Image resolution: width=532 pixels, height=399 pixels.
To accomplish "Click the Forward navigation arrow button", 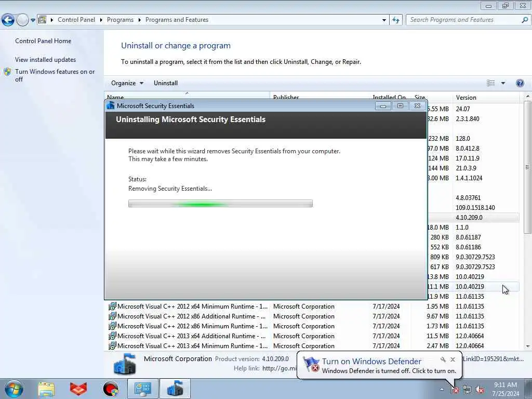I will point(22,20).
